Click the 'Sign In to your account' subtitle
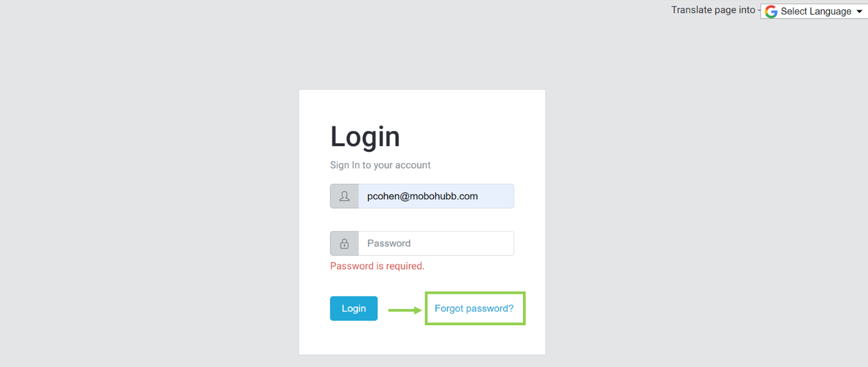Viewport: 868px width, 367px height. tap(380, 165)
